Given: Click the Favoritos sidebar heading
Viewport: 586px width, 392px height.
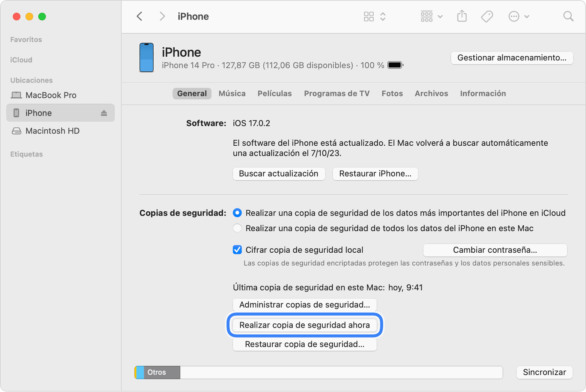Looking at the screenshot, I should [26, 39].
